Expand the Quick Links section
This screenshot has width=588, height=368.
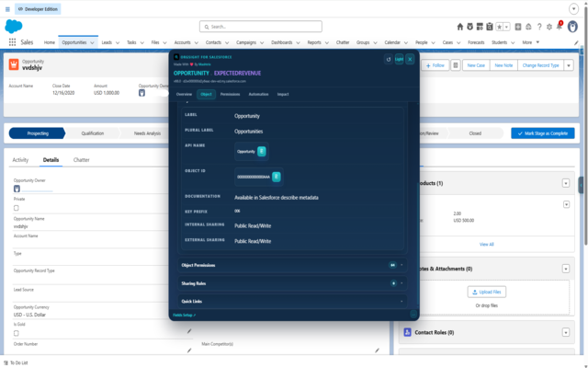click(292, 301)
